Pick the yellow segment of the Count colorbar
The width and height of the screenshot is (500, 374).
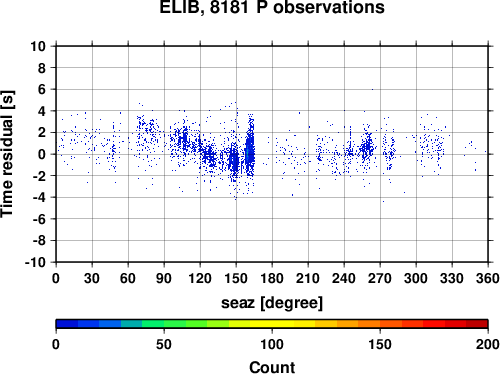(272, 324)
